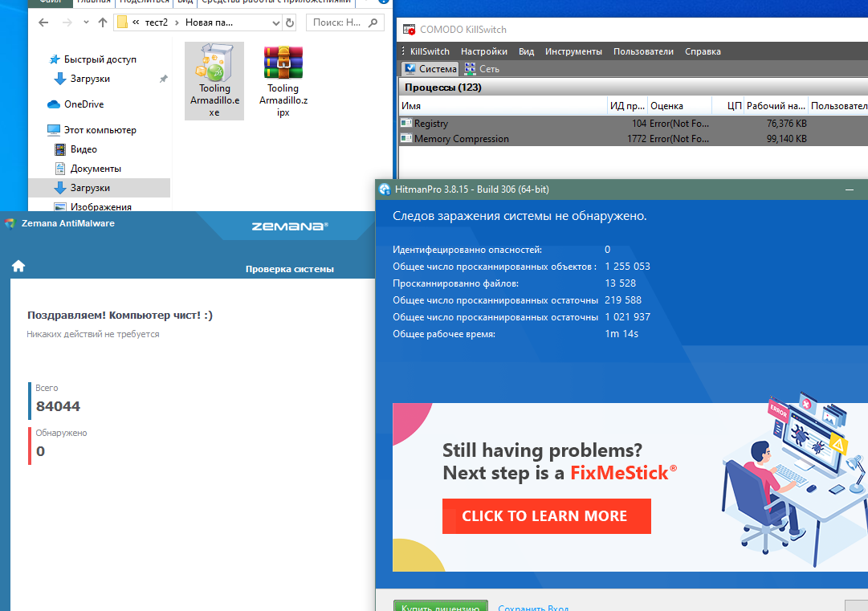Sort processes by Рабочий на... column
The height and width of the screenshot is (611, 868).
click(x=776, y=106)
